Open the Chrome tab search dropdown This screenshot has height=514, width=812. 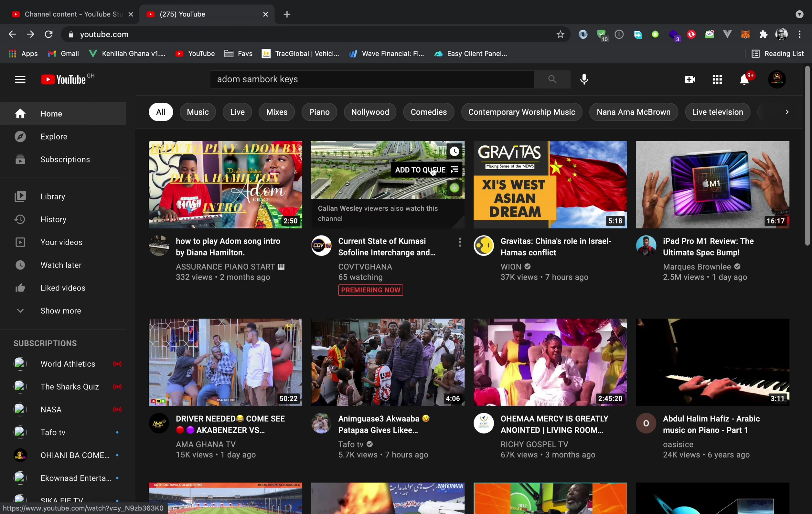point(799,14)
